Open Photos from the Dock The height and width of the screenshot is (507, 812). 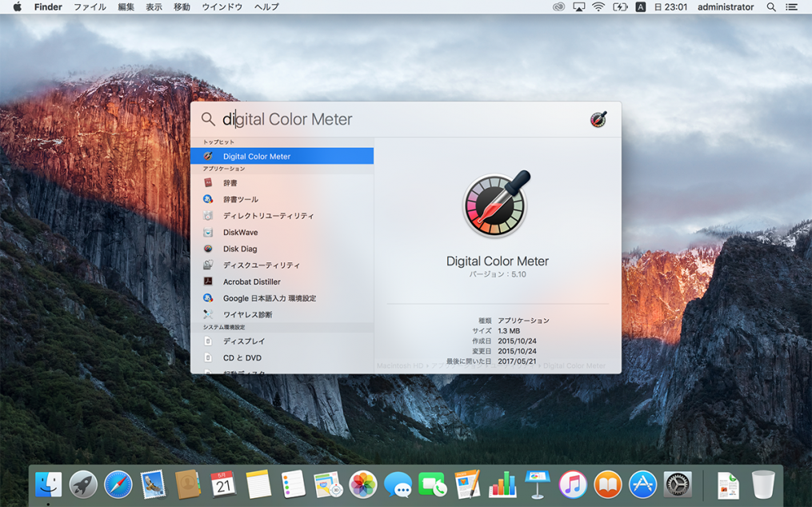(x=363, y=485)
